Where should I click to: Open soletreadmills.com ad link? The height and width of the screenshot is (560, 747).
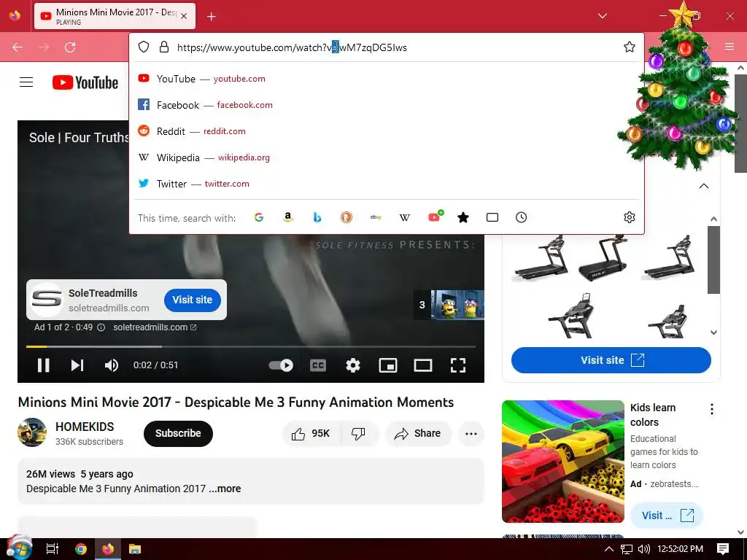(155, 327)
